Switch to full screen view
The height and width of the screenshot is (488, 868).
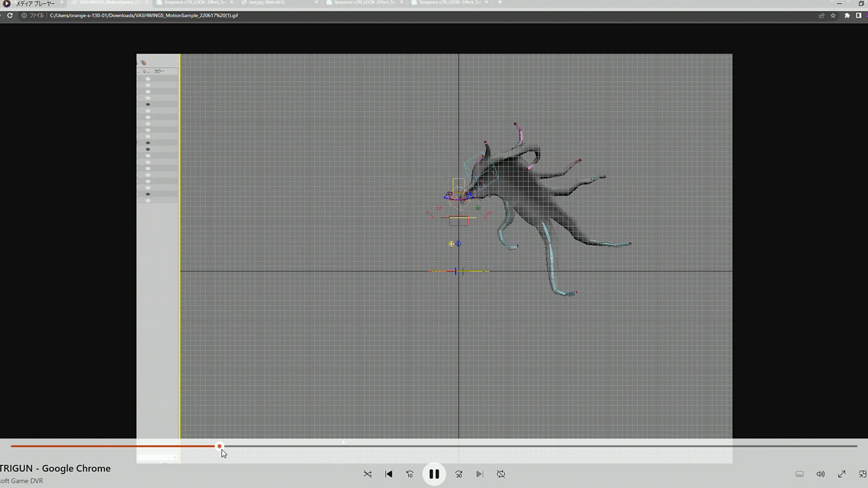841,474
